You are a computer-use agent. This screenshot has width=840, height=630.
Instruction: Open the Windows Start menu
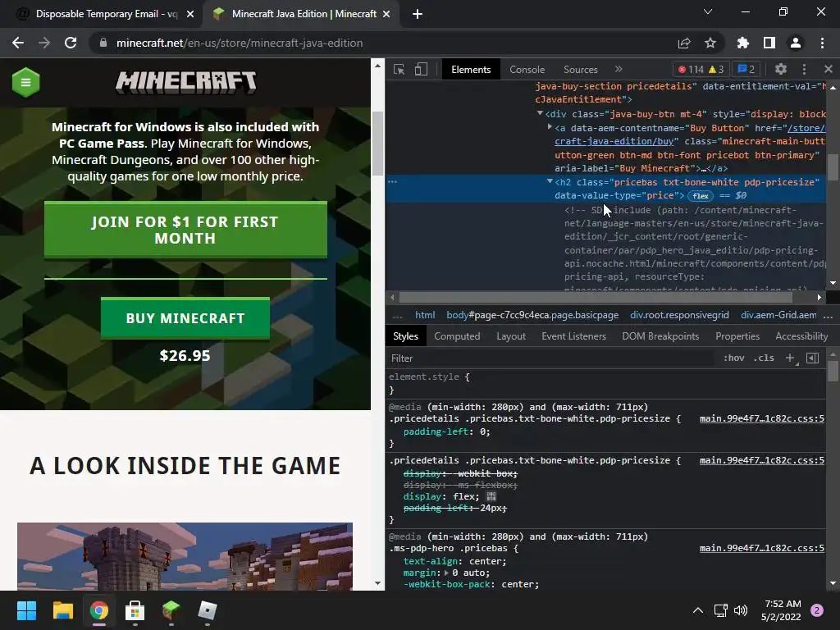(26, 610)
